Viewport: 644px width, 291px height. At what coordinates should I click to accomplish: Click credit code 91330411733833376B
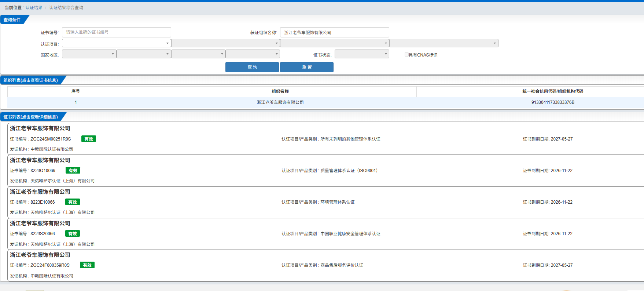[553, 102]
